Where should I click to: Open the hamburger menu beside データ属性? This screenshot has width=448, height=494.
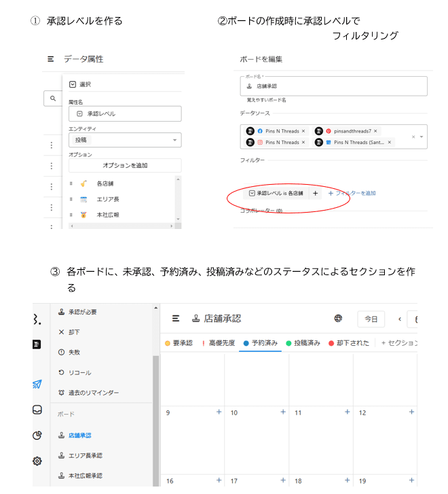tap(51, 59)
